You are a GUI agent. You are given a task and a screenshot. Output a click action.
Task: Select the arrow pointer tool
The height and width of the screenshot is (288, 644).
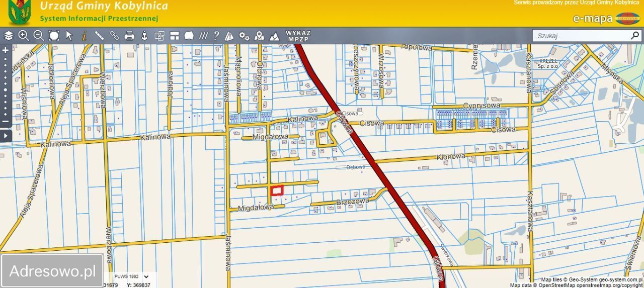coord(69,36)
